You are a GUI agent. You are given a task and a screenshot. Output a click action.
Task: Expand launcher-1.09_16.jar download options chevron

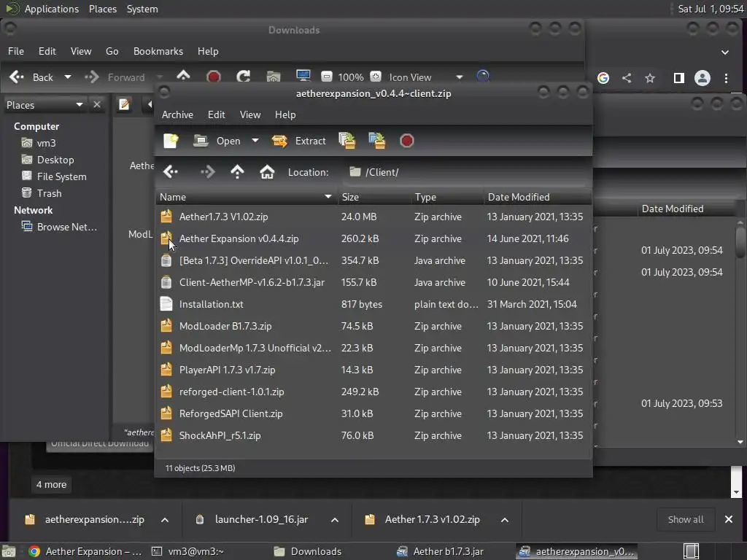point(335,520)
